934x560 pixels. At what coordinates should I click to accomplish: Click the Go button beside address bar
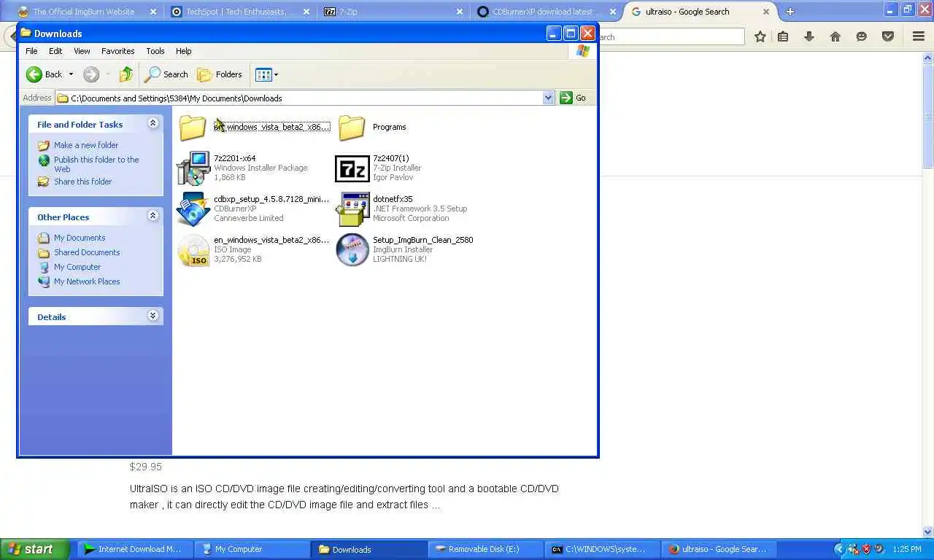[x=573, y=98]
